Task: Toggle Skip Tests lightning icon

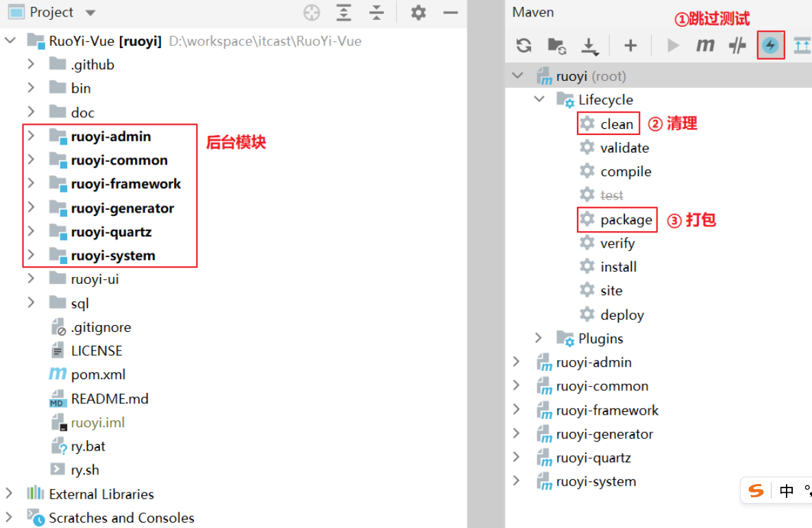Action: coord(771,45)
